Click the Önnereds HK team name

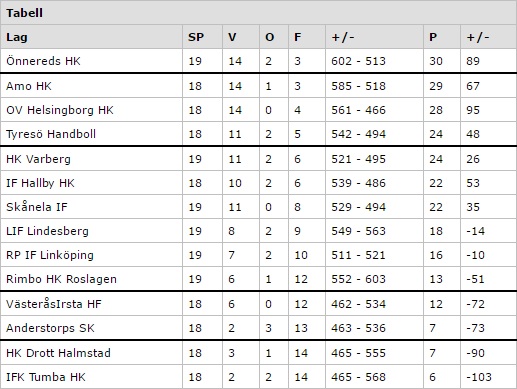coord(43,61)
